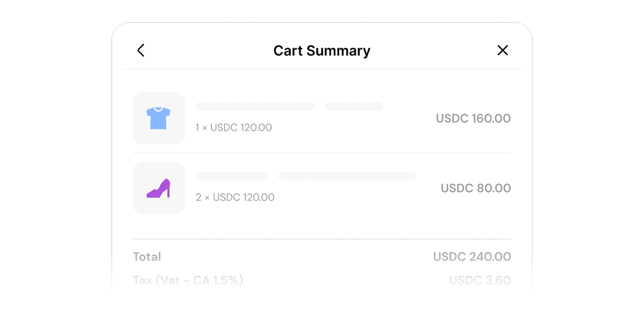
Task: Select the Cart Summary title
Action: (x=321, y=50)
